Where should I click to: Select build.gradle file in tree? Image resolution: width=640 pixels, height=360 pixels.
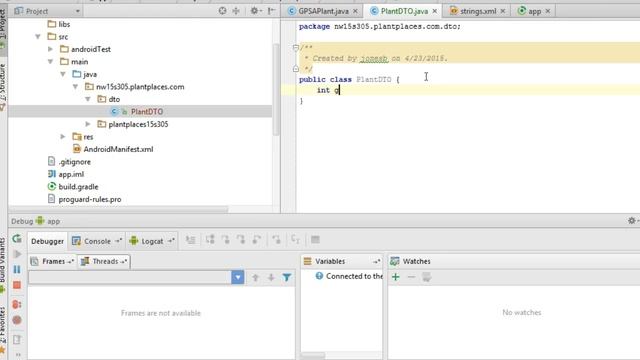click(x=78, y=187)
